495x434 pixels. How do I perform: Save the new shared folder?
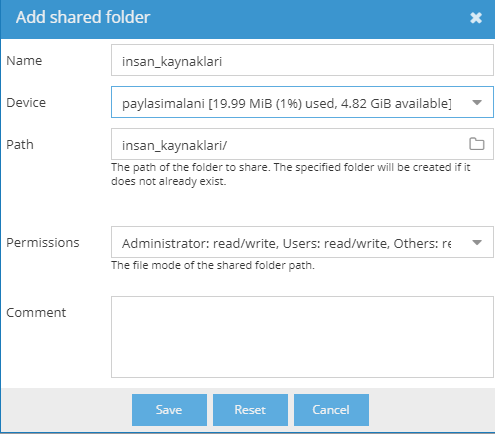169,410
